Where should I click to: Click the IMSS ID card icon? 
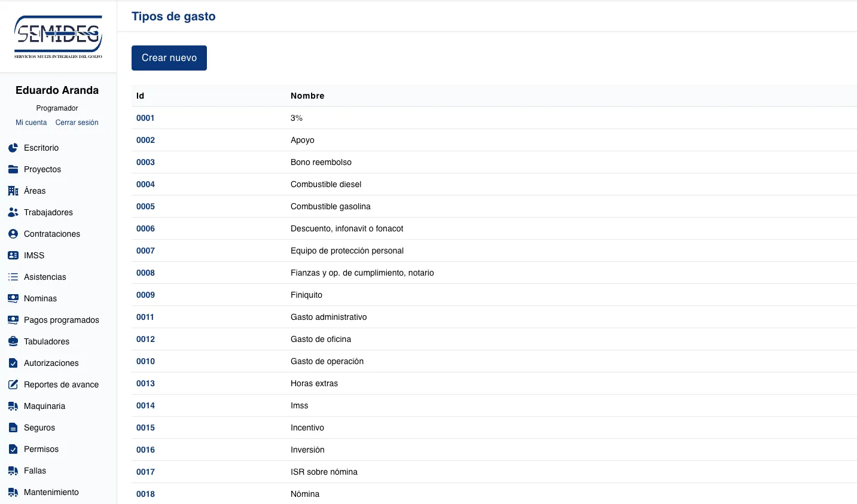click(x=13, y=255)
